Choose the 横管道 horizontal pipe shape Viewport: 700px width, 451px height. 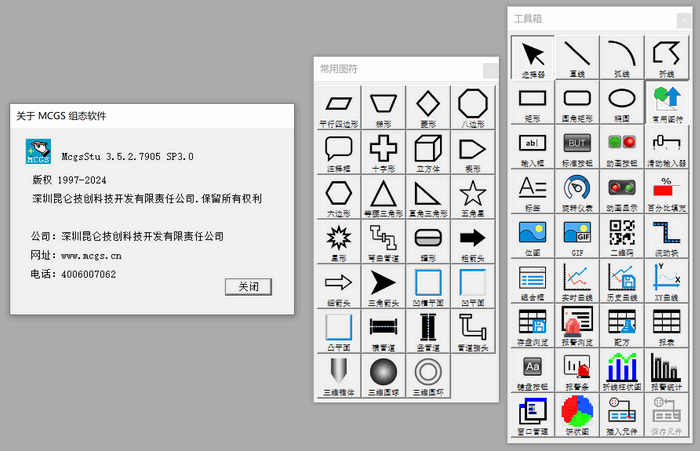tap(383, 331)
